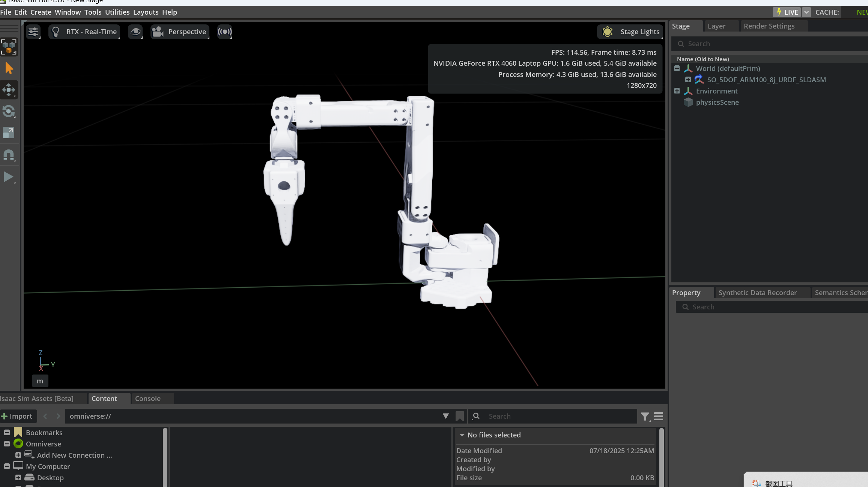
Task: Click Add New Connection ...
Action: point(74,455)
